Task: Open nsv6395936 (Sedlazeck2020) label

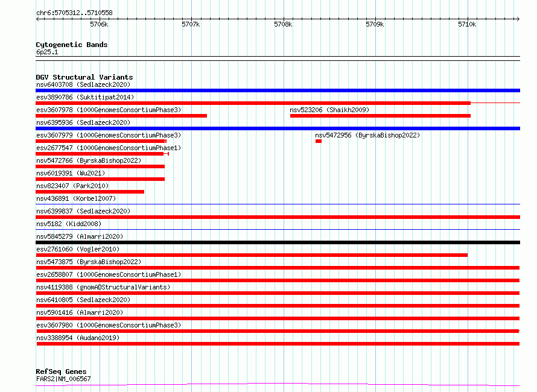Action: pos(83,122)
